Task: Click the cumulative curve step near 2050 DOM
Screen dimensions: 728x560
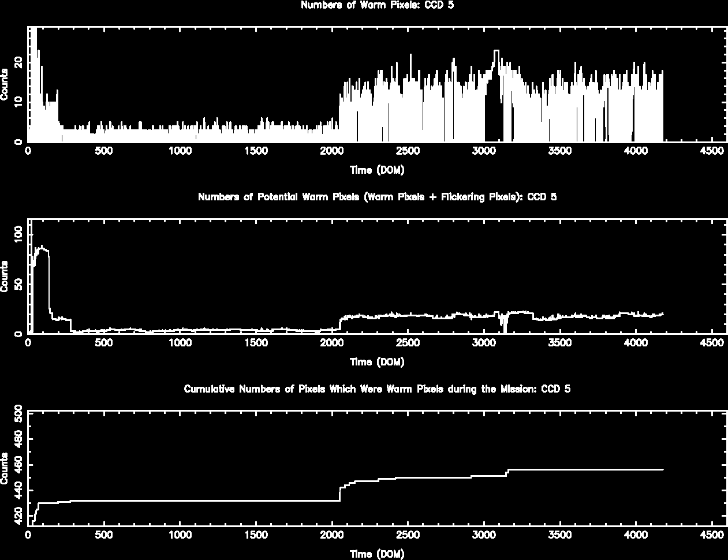Action: coord(339,494)
